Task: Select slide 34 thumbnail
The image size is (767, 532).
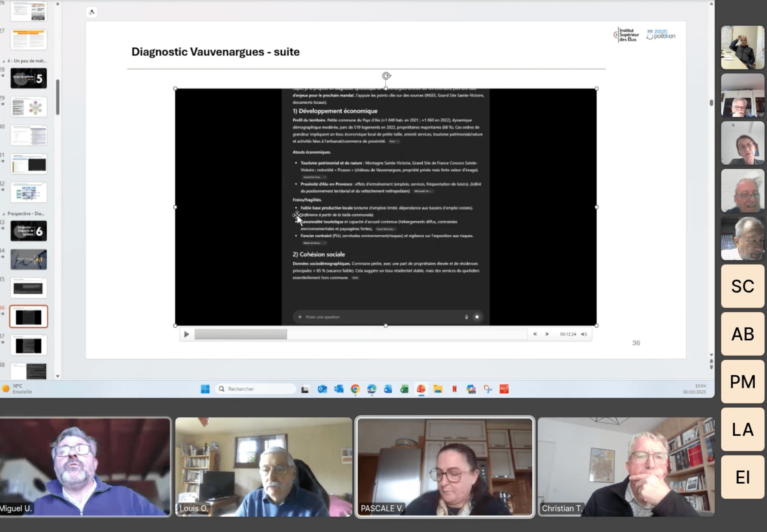Action: click(29, 260)
